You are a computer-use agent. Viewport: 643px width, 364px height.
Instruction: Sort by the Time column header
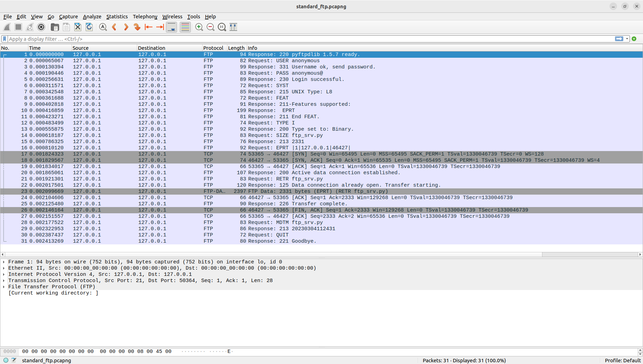(49, 48)
